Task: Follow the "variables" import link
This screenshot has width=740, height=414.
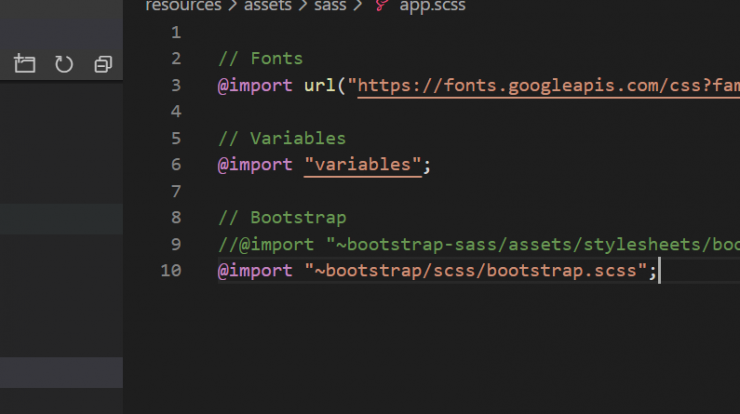Action: tap(362, 165)
